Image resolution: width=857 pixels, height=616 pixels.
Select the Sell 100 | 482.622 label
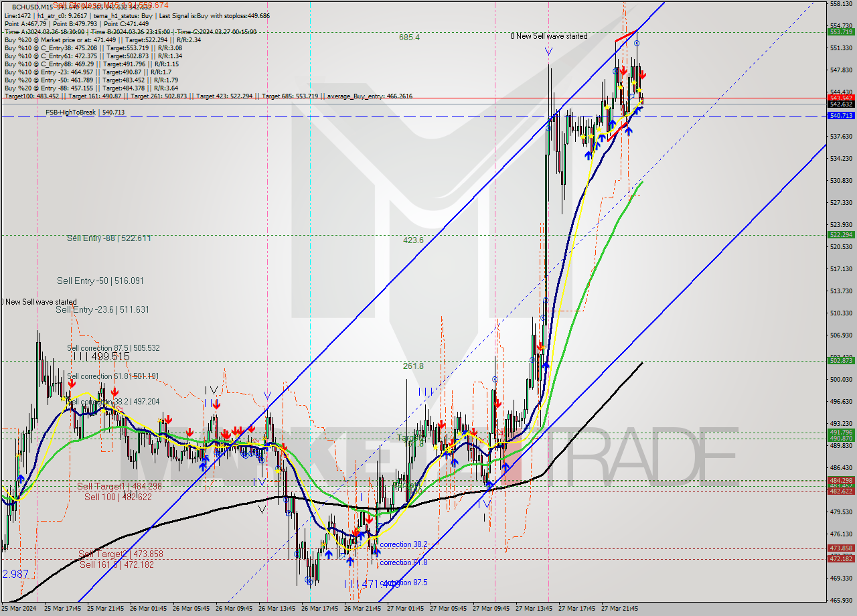tap(118, 497)
